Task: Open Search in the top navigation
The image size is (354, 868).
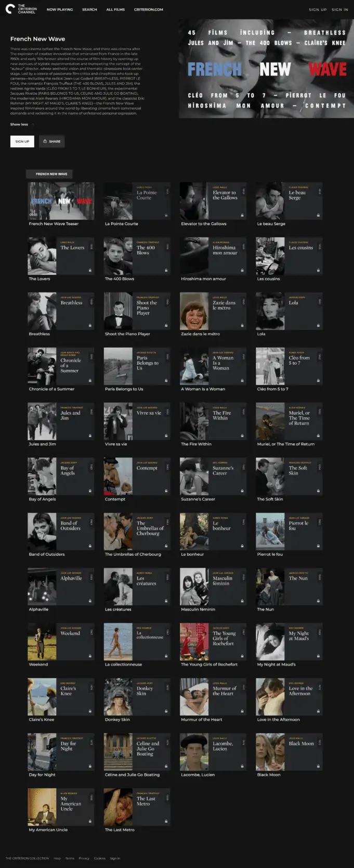Action: (89, 9)
